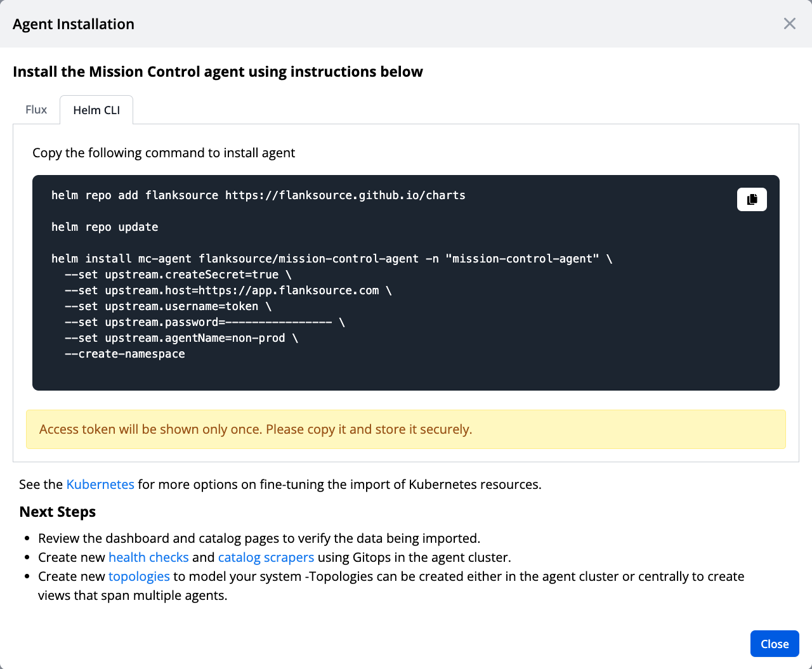Dismiss the Agent Installation dialog with X
Image resolution: width=812 pixels, height=669 pixels.
click(789, 23)
